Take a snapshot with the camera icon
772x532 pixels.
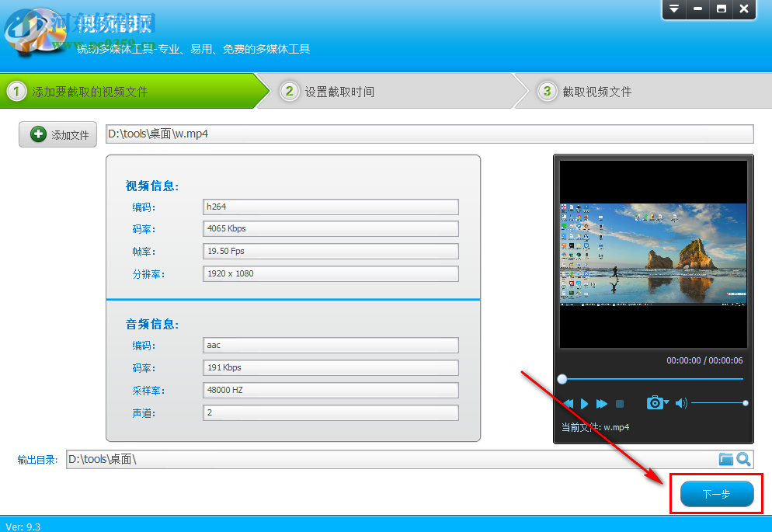pos(654,402)
